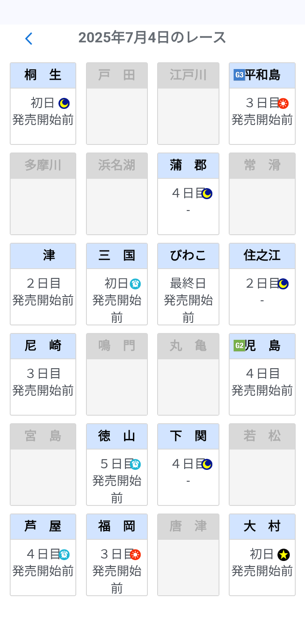Select the 津 venue header

click(43, 256)
